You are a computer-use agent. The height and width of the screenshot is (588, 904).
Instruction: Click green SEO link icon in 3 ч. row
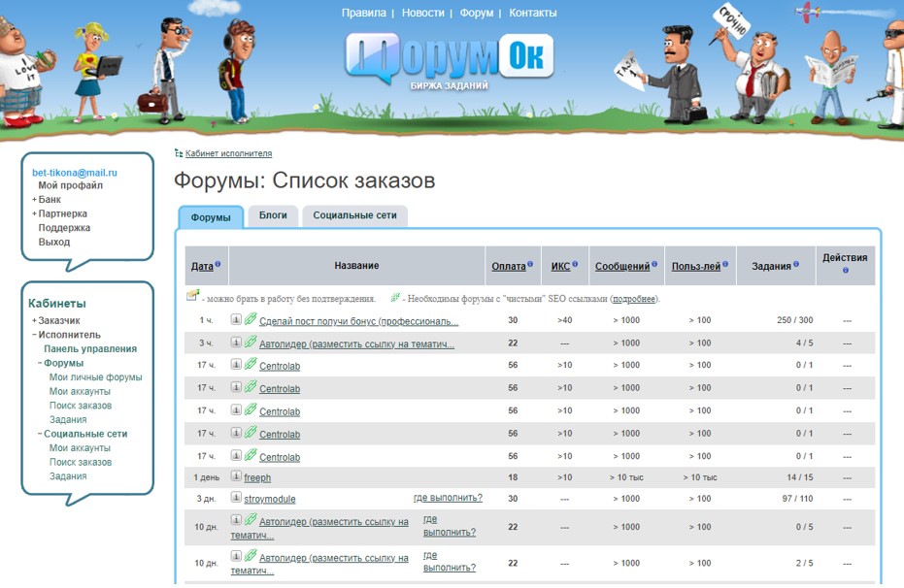point(251,342)
